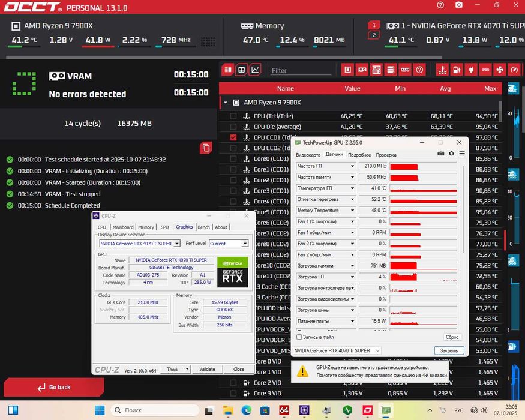Open CPU-Z display device selection dropdown
Image resolution: width=525 pixels, height=420 pixels.
pyautogui.click(x=177, y=244)
